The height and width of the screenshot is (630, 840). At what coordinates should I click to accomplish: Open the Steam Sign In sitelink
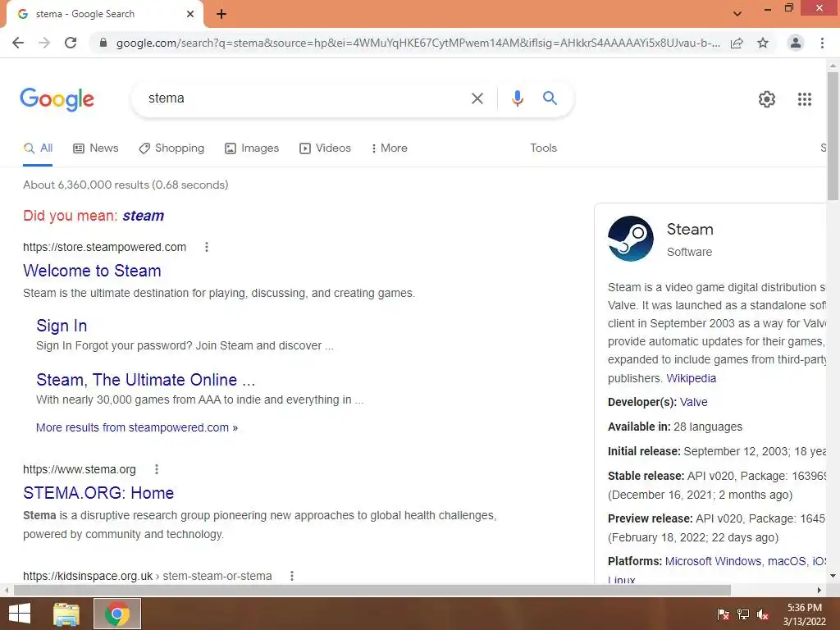[62, 326]
